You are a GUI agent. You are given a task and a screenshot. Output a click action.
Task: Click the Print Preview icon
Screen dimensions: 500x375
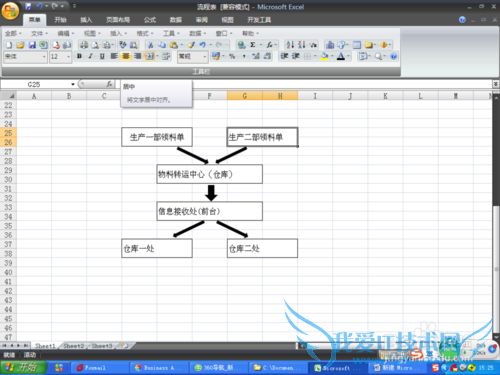(x=95, y=45)
